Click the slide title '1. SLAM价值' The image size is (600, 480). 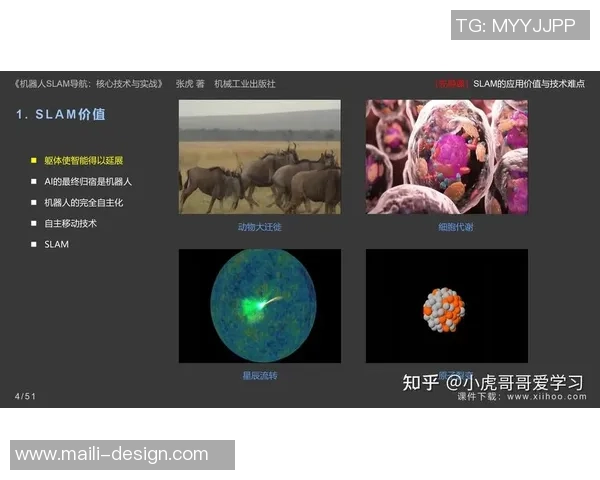(60, 114)
